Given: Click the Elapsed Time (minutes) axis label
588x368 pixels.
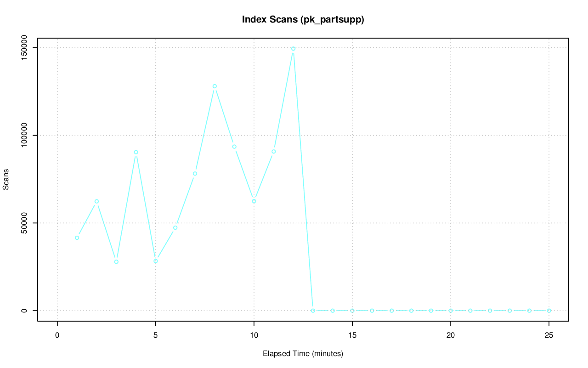Looking at the screenshot, I should pyautogui.click(x=303, y=354).
